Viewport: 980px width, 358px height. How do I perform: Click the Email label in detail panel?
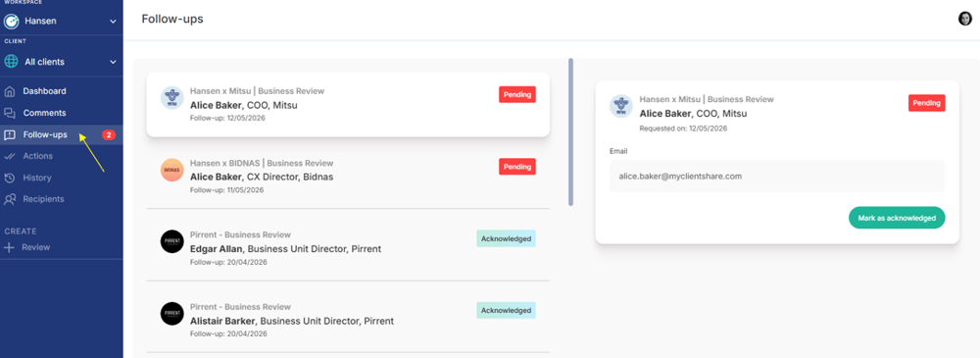pyautogui.click(x=618, y=151)
